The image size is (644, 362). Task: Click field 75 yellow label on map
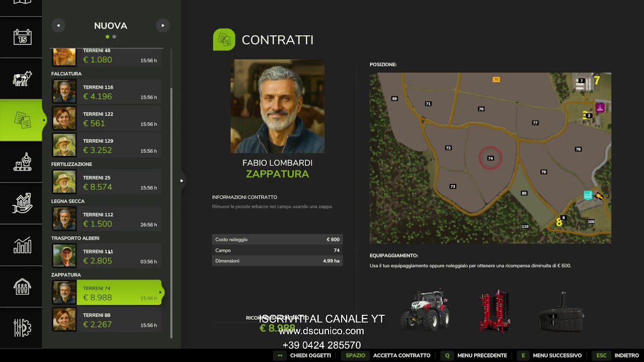coord(496,79)
